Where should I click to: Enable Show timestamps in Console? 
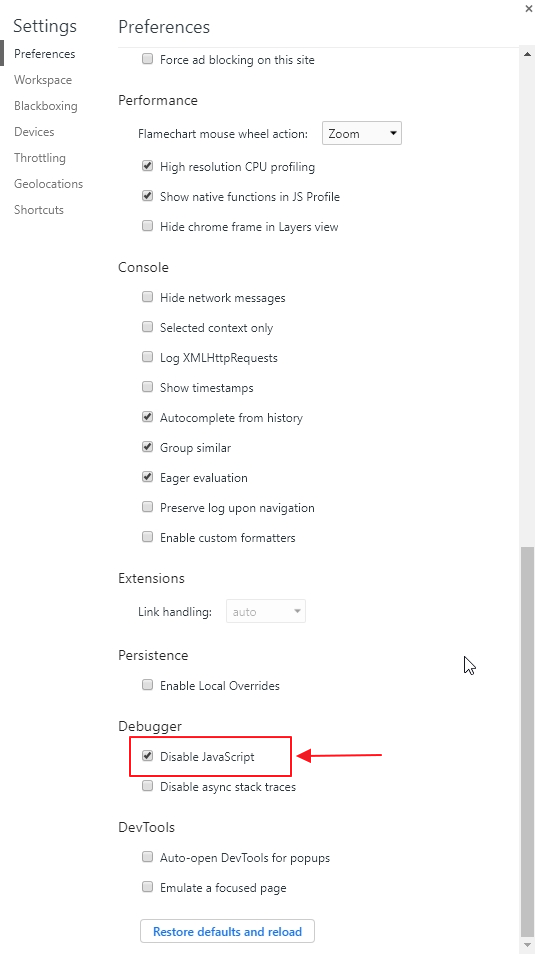(x=147, y=387)
